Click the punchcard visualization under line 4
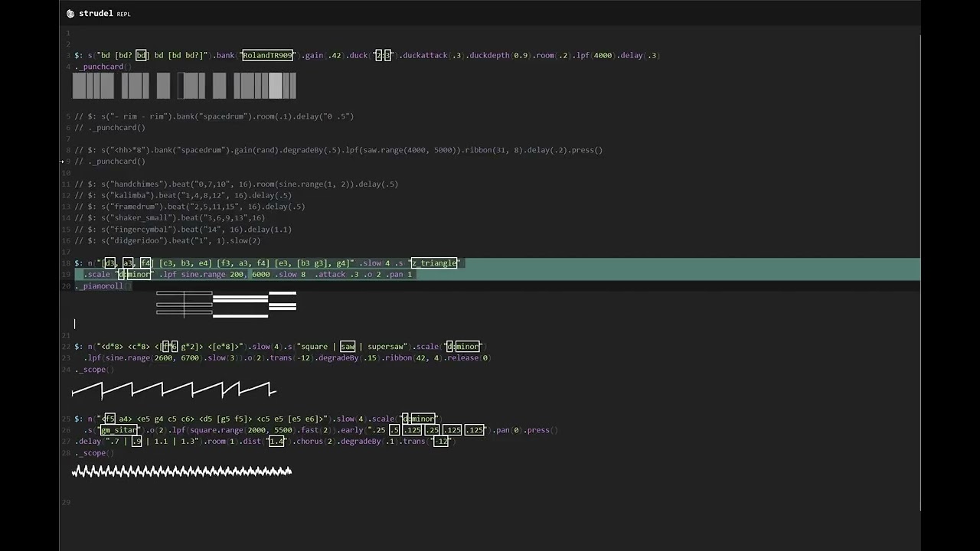 coord(185,86)
